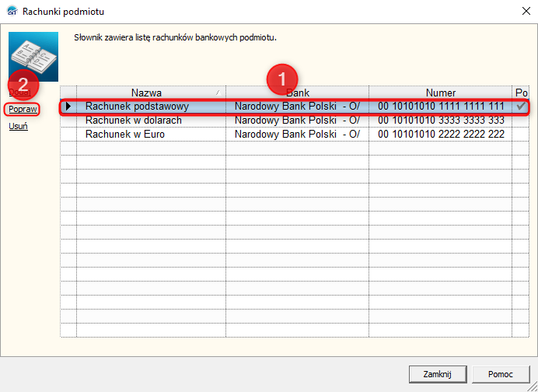Click the default-account checkmark in first row
Viewport: 538px width, 392px height.
[521, 106]
